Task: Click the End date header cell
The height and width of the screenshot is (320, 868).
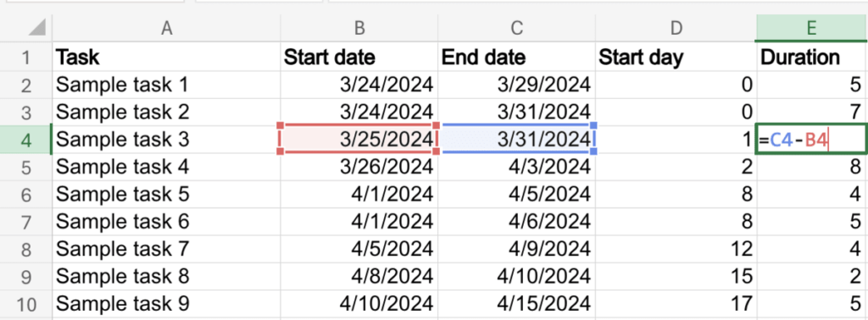Action: coord(516,57)
